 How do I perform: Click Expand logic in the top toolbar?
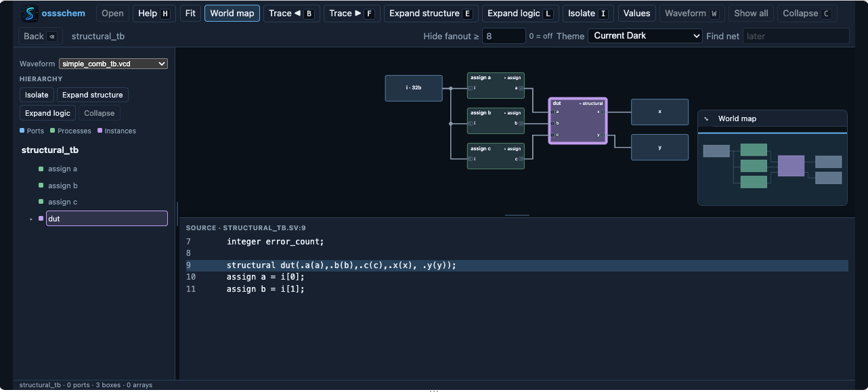pyautogui.click(x=521, y=14)
